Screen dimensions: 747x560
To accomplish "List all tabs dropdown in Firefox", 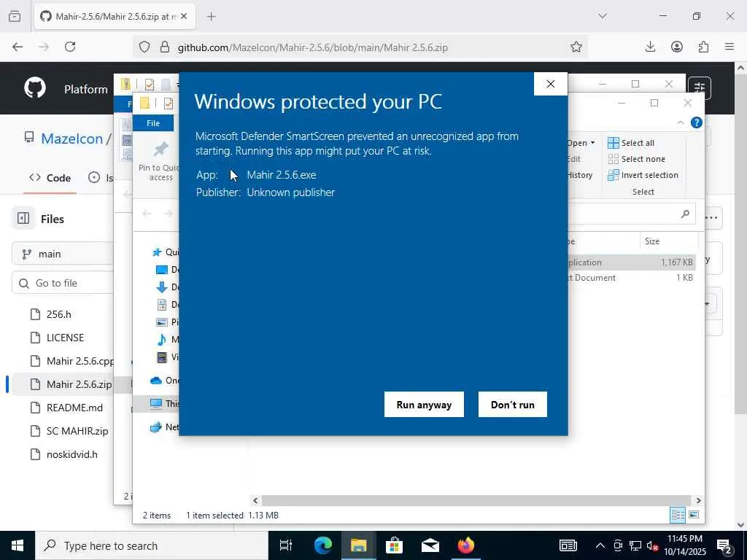I will point(603,16).
